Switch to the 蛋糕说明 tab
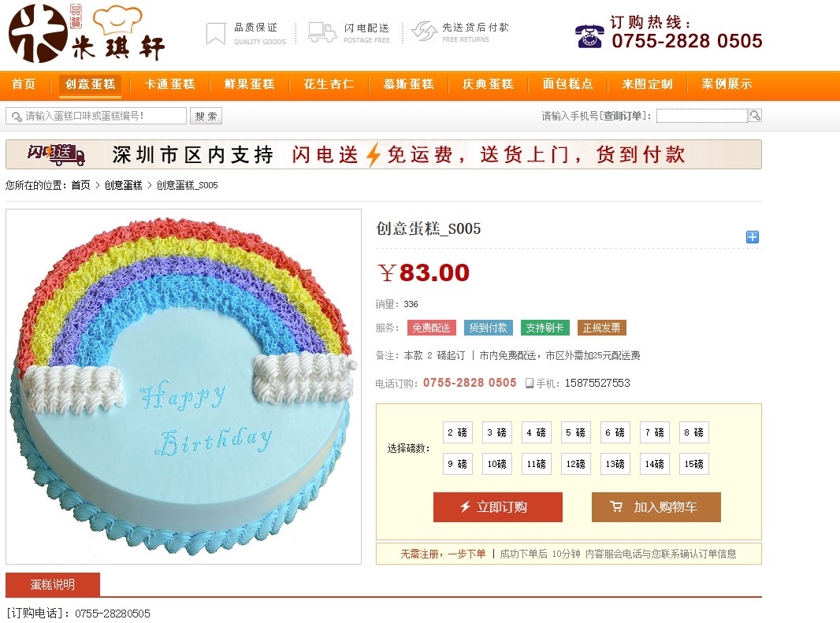Viewport: 840px width, 623px height. pos(53,584)
